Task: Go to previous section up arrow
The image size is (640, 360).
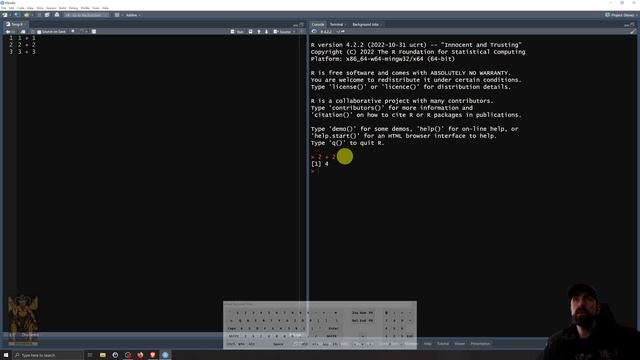Action: tap(259, 31)
